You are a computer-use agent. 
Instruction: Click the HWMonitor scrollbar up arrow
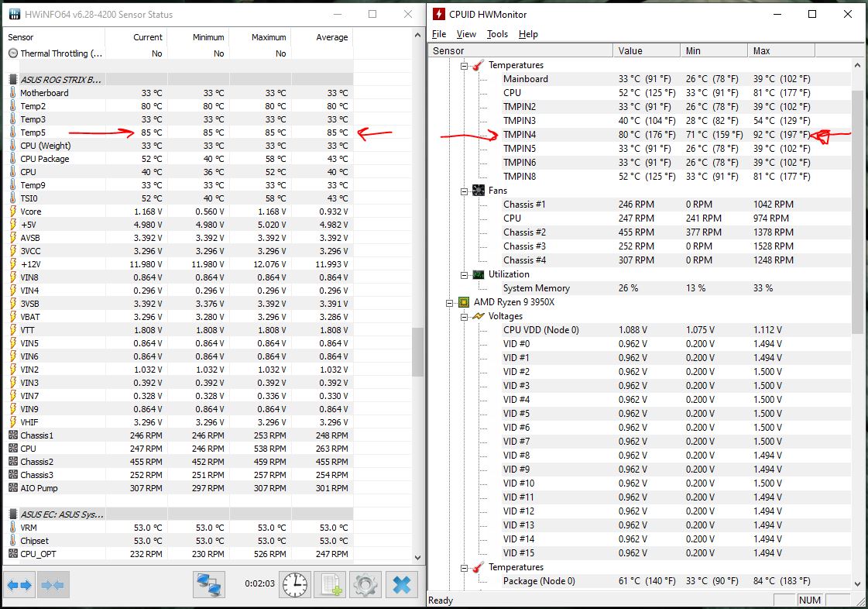[857, 65]
